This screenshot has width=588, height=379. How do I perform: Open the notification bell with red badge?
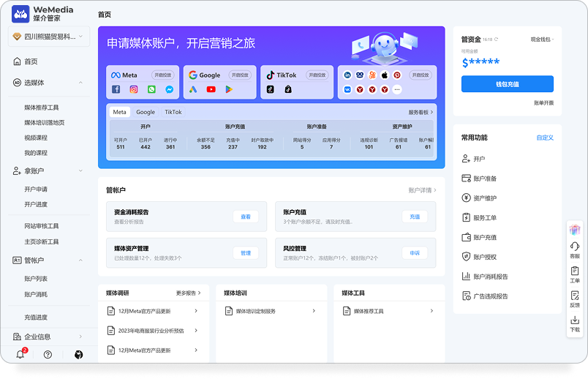[20, 354]
